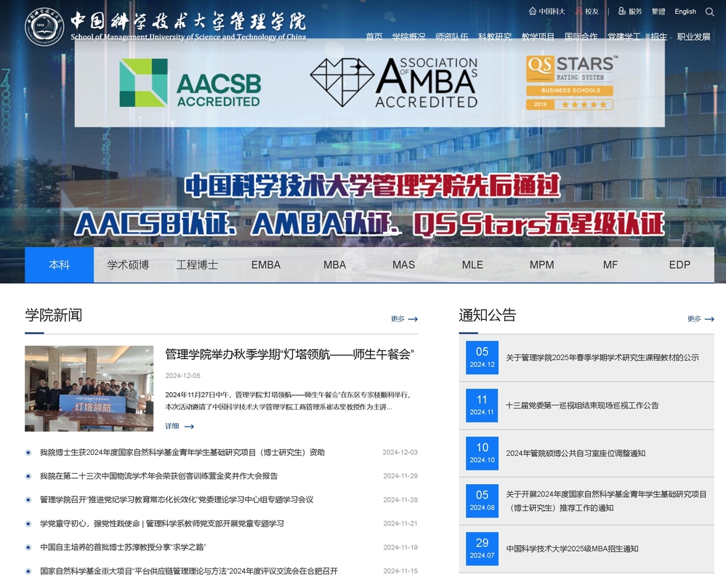Viewport: 726px width, 588px height.
Task: Click the USTC circular seal logo
Action: click(x=44, y=26)
